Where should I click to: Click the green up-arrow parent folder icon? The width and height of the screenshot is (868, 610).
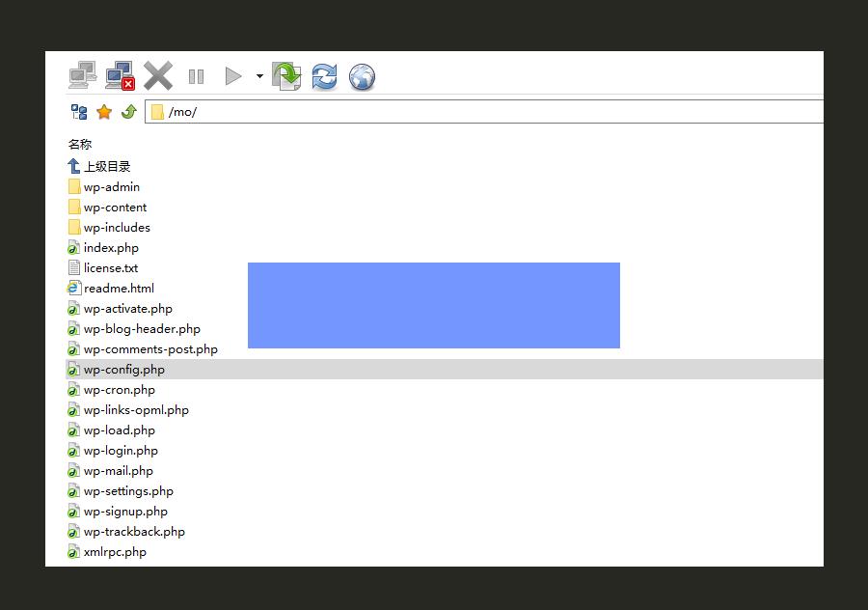point(129,112)
